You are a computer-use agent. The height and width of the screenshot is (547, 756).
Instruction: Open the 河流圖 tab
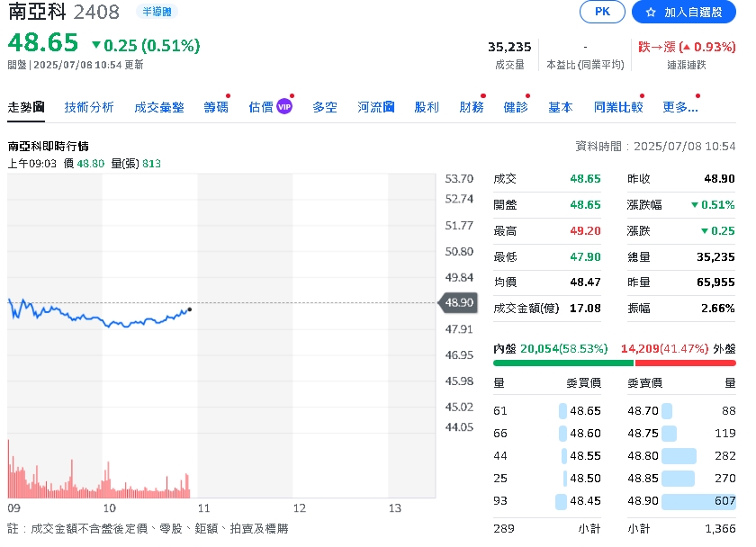click(376, 107)
